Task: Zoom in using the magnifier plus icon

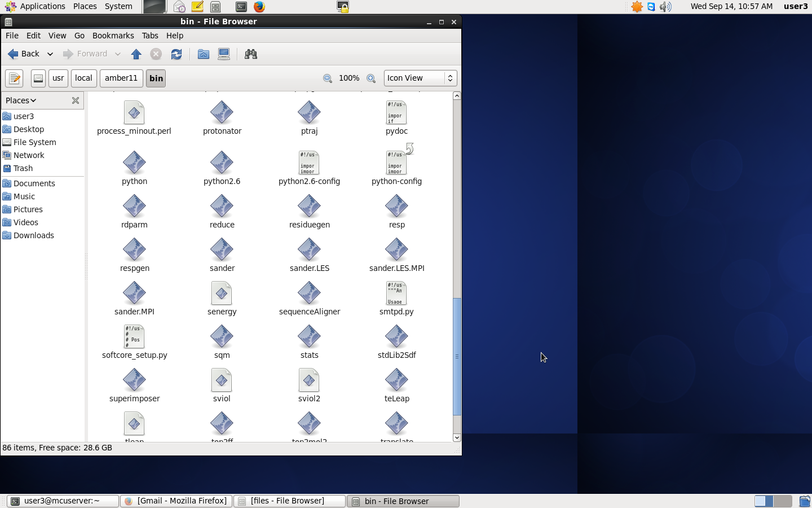Action: [x=371, y=78]
